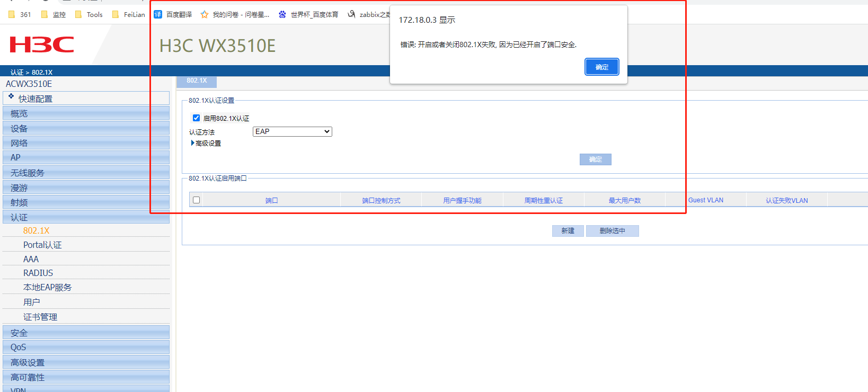Expand the 安全 sidebar section
The image size is (868, 392).
(86, 332)
